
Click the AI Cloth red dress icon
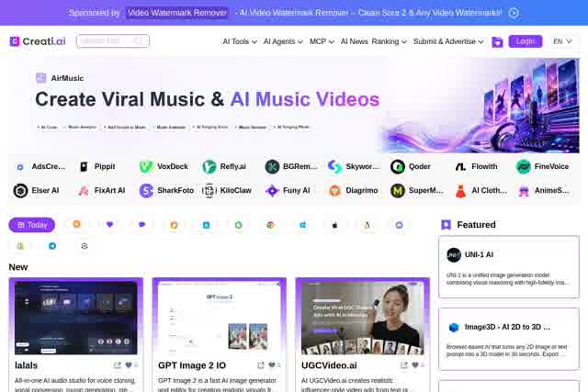click(x=460, y=190)
